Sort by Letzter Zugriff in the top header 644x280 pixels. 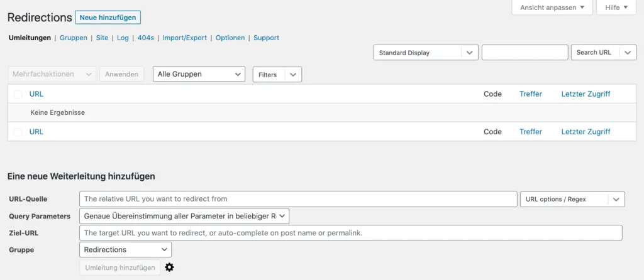[x=586, y=94]
